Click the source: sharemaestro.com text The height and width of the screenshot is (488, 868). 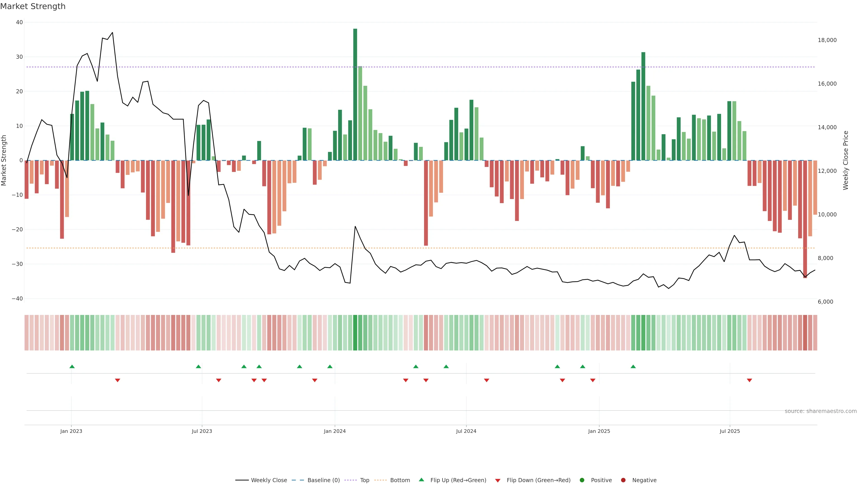821,411
